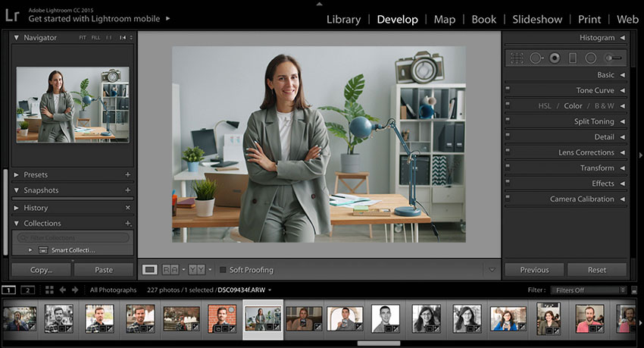Open the DSC09434f.ARW filename dropdown

[x=270, y=290]
